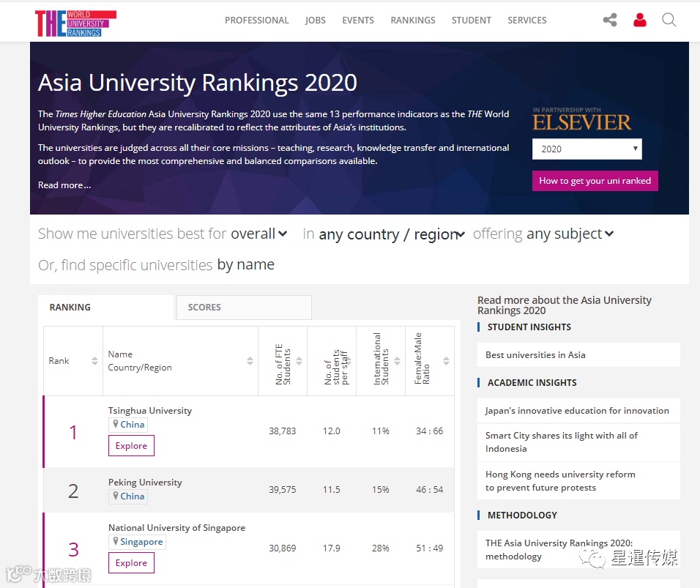Image resolution: width=700 pixels, height=588 pixels.
Task: Click the 'Read more...' link
Action: coord(64,185)
